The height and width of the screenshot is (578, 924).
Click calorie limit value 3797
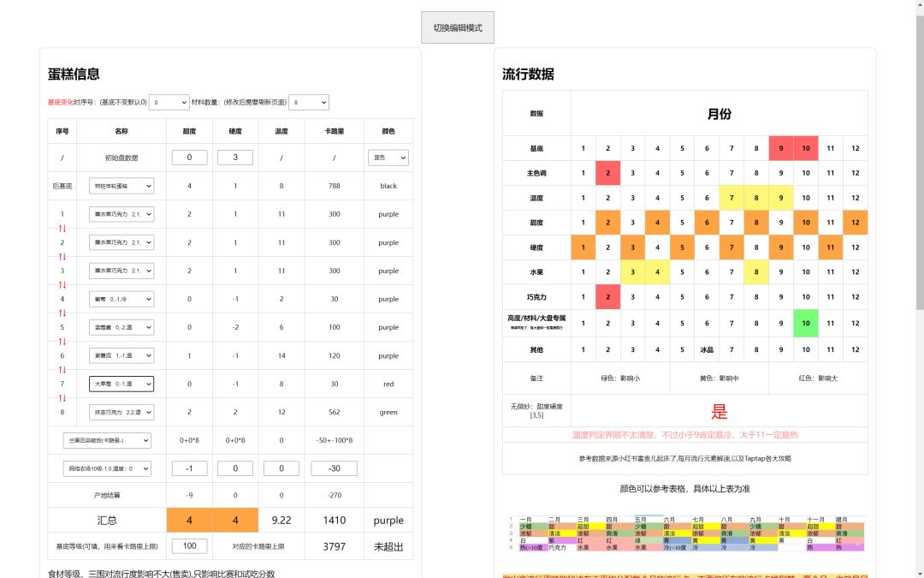click(335, 546)
